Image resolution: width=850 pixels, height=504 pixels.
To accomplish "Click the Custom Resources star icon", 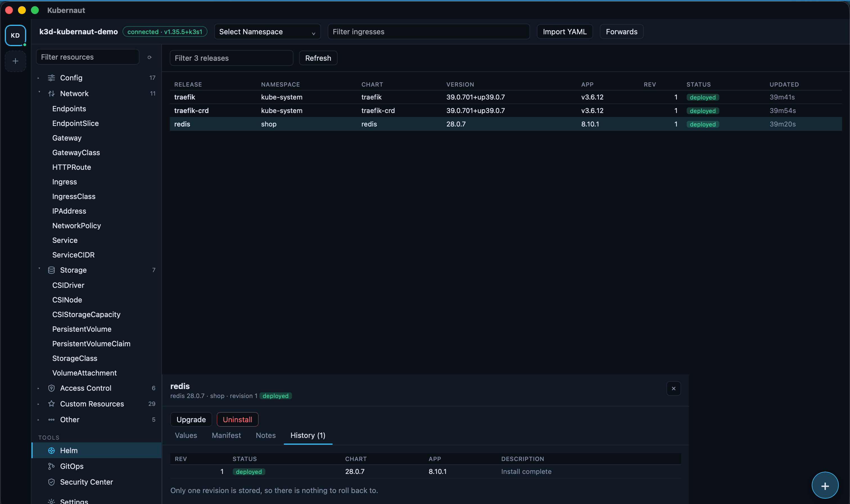I will click(51, 404).
